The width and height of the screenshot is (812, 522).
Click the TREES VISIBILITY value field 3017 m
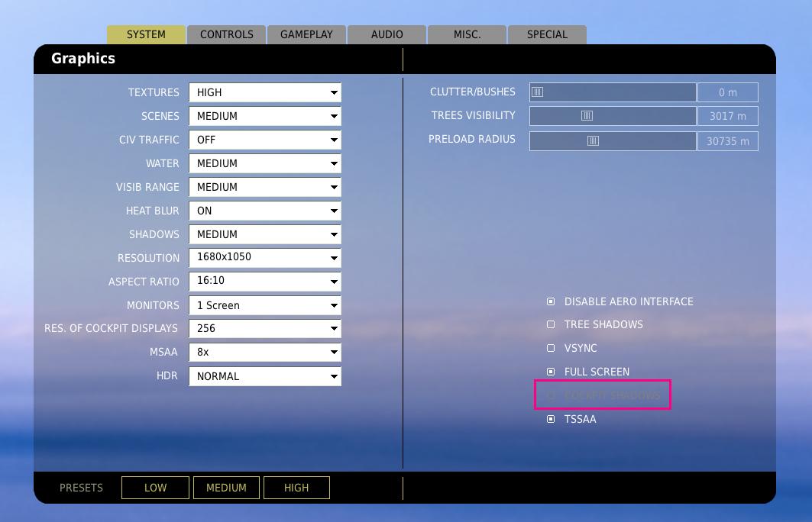click(x=727, y=116)
